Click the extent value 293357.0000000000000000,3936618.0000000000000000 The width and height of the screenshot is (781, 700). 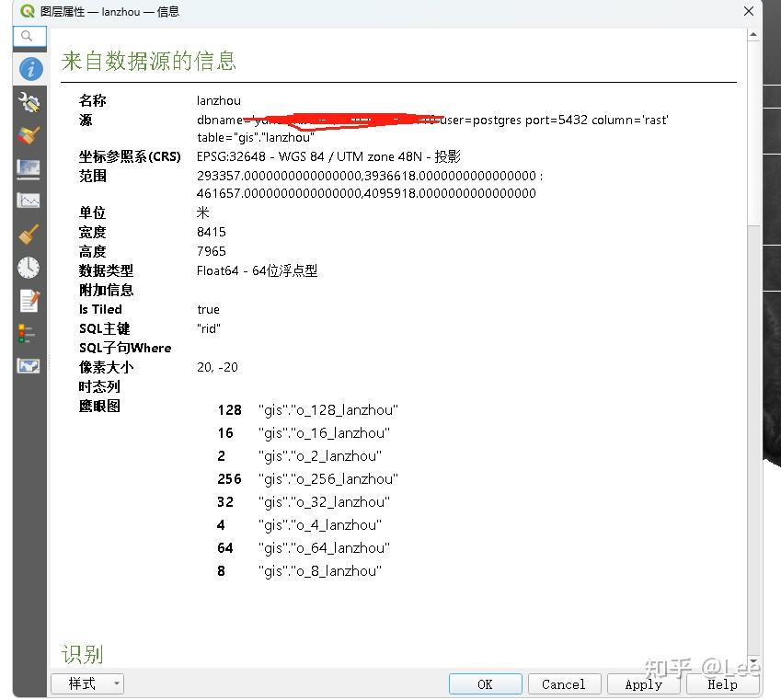point(367,176)
